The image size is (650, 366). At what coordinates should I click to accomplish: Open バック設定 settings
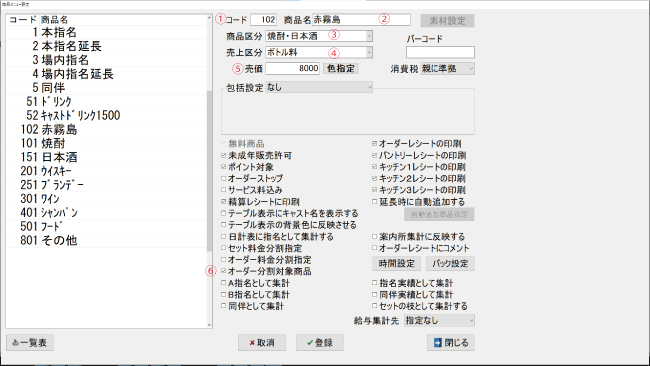(450, 263)
